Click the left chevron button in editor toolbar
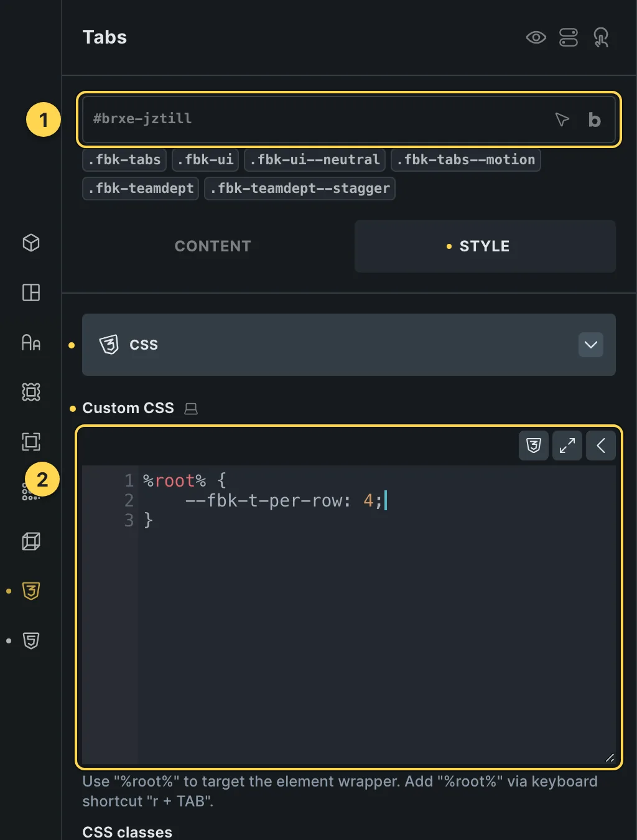The height and width of the screenshot is (840, 637). pos(601,446)
